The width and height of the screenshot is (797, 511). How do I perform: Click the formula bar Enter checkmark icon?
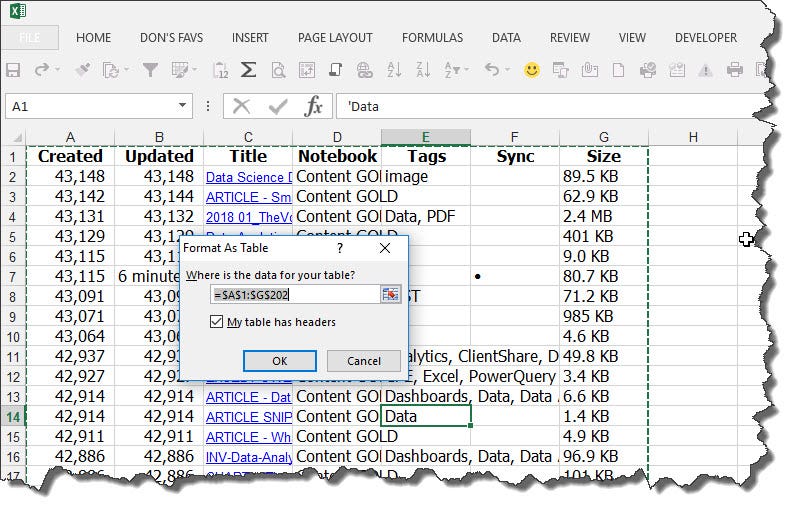coord(278,106)
